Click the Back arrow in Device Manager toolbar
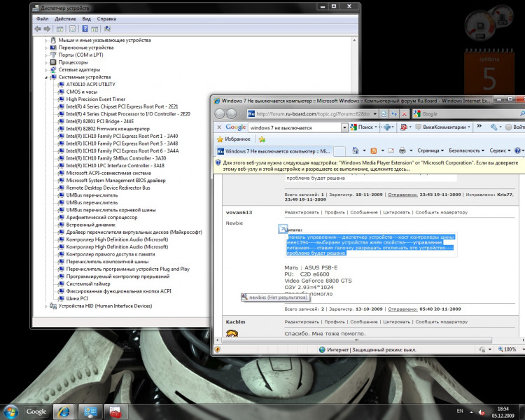525x420 pixels. tap(38, 29)
